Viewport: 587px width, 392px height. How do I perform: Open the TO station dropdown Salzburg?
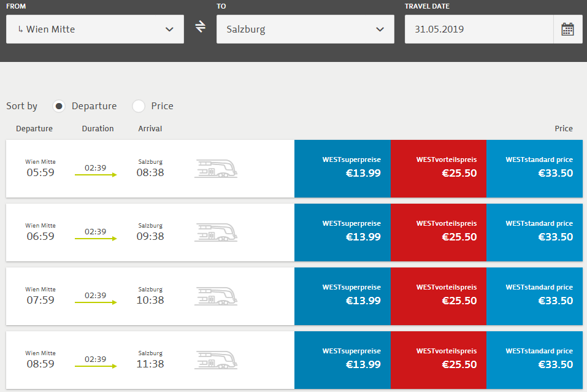click(x=305, y=29)
